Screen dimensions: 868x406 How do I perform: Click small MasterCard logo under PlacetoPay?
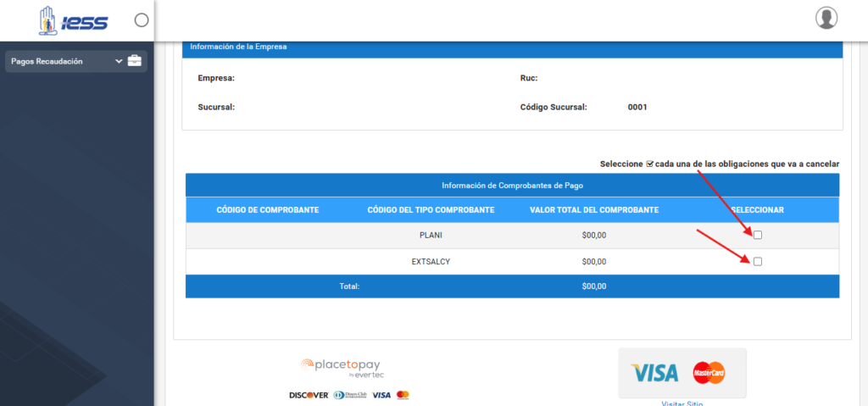[403, 395]
